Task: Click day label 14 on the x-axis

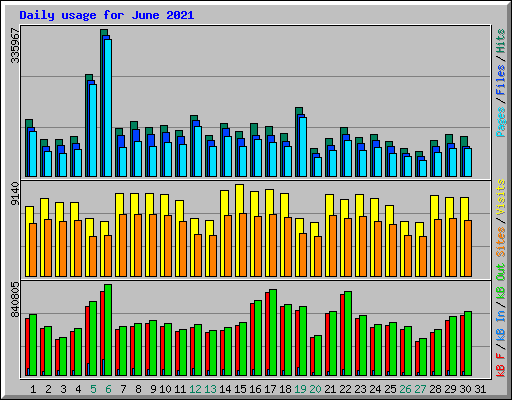Action: coord(225,389)
